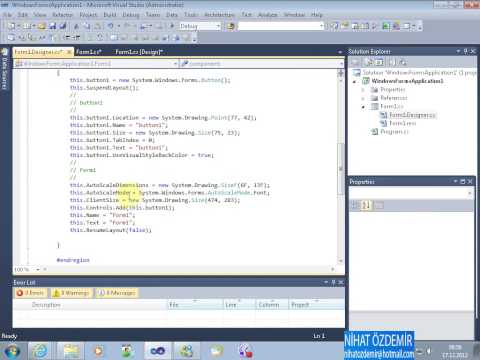
Task: Open Internet Explorer from the taskbar
Action: 40,351
